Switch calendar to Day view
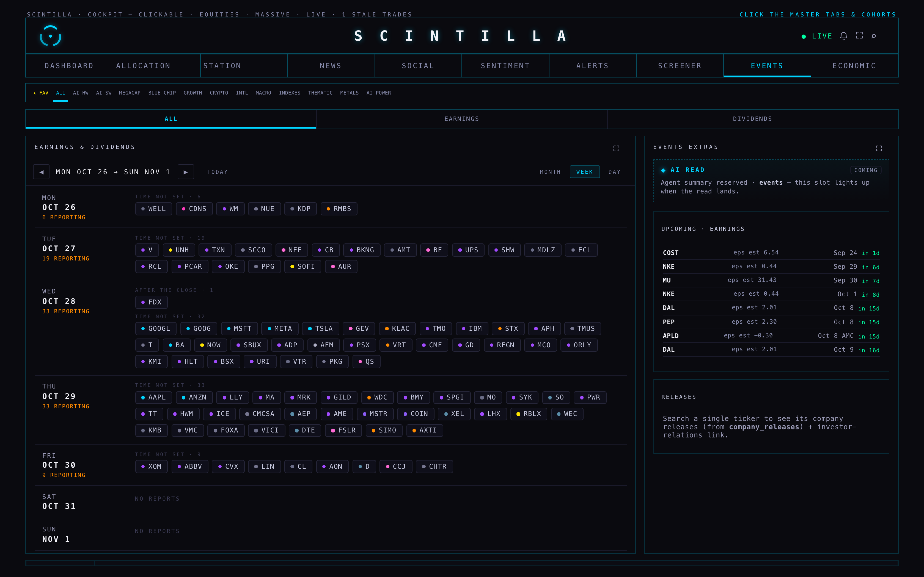Image resolution: width=924 pixels, height=577 pixels. coord(614,172)
